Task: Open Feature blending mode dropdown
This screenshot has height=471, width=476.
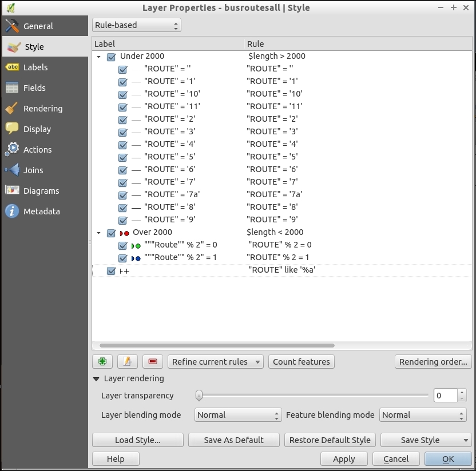Action: pos(423,414)
